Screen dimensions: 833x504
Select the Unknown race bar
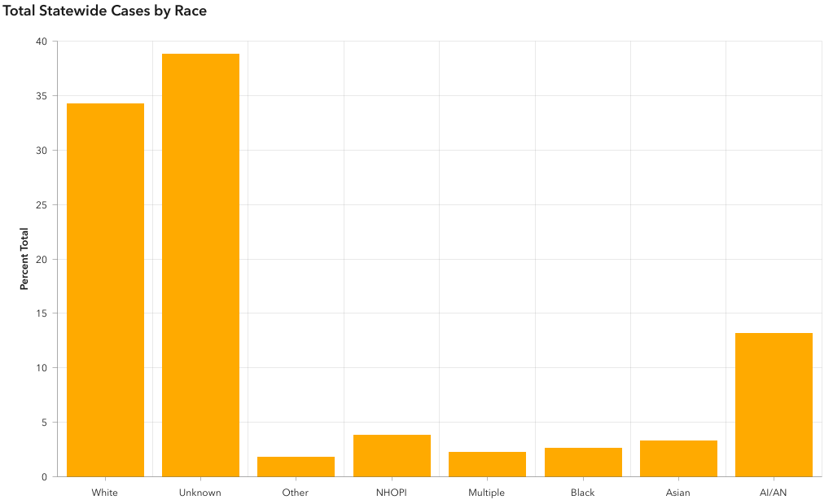tap(200, 265)
